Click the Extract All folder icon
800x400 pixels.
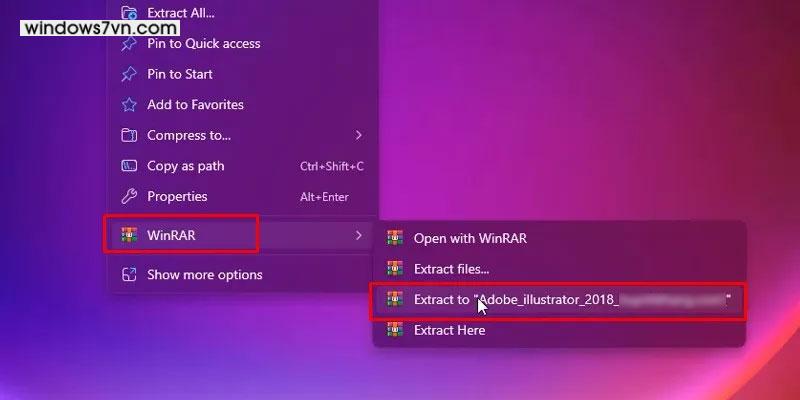coord(129,12)
